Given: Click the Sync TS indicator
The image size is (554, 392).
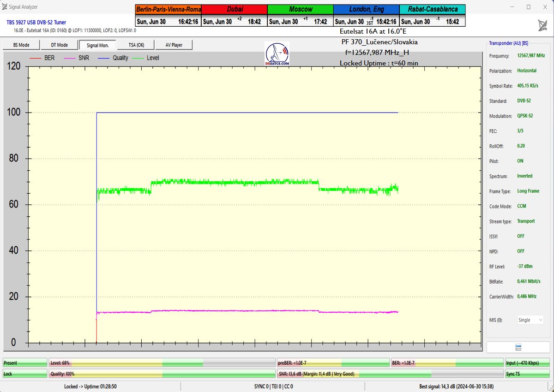Looking at the screenshot, I should pos(528,374).
